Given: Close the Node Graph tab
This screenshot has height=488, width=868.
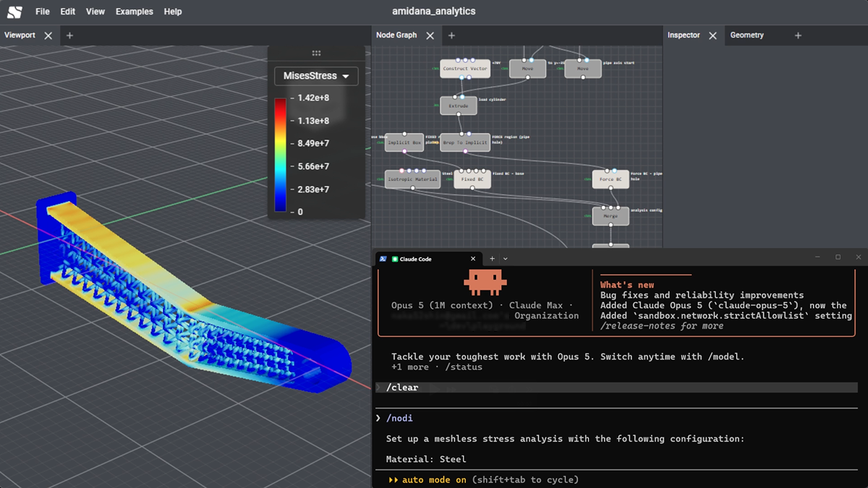Looking at the screenshot, I should point(430,35).
